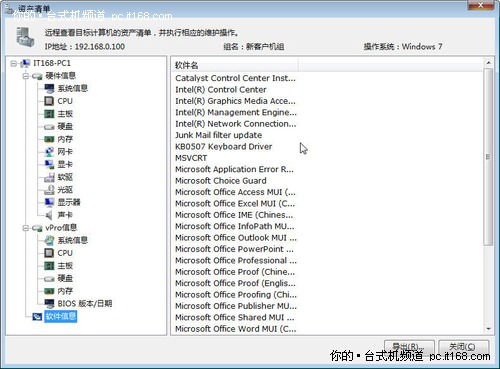Select Microsoft Office Publisher MU... row
The image size is (500, 369).
tap(235, 306)
